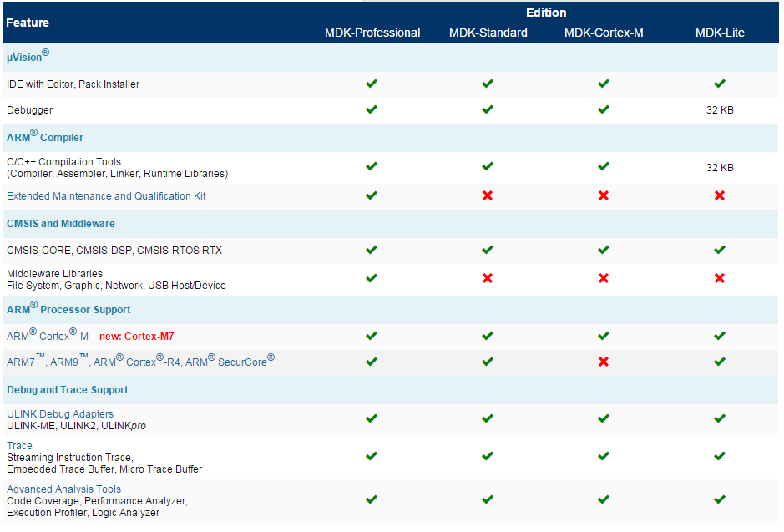Viewport: 784px width, 532px height.
Task: Click the CMSIS and Middleware heading
Action: (x=60, y=224)
